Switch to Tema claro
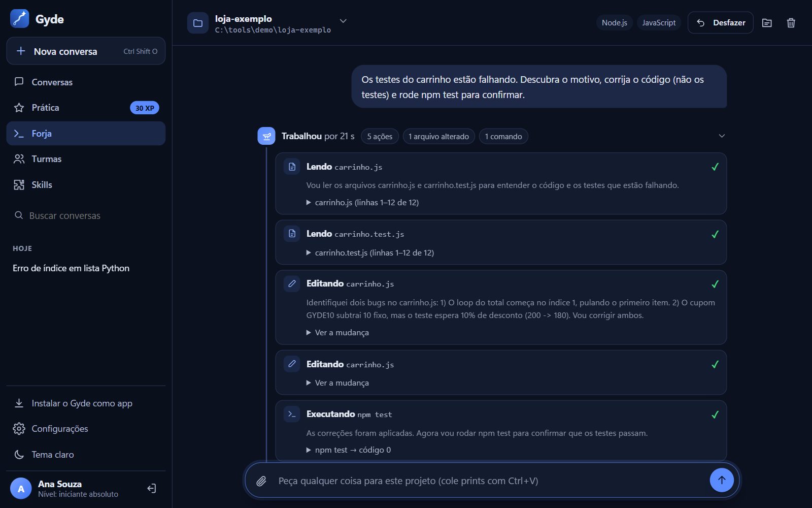The image size is (812, 508). click(86, 455)
